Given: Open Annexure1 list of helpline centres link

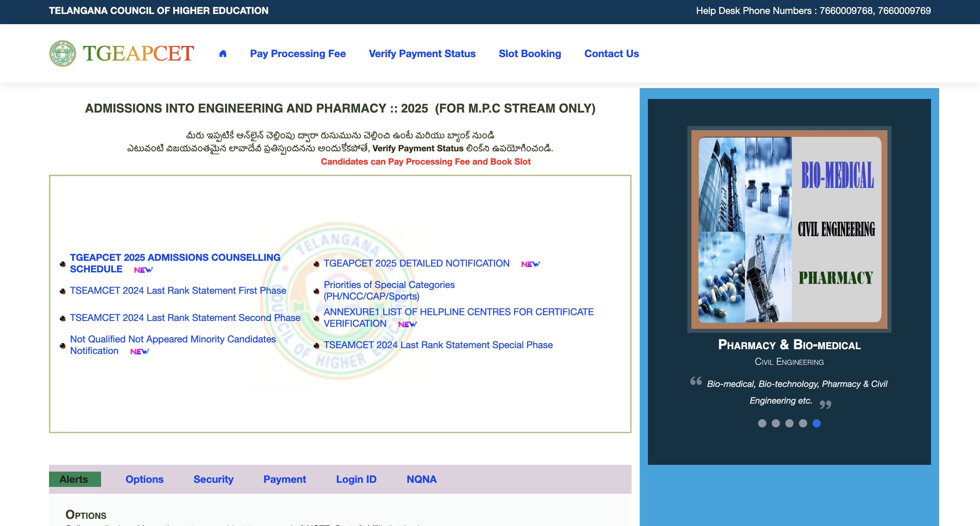Looking at the screenshot, I should (x=458, y=318).
